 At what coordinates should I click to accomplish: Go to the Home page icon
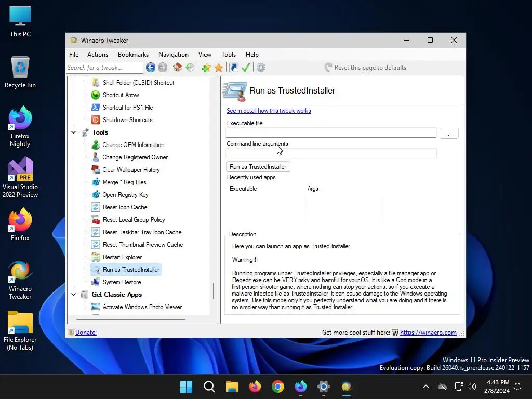point(178,68)
